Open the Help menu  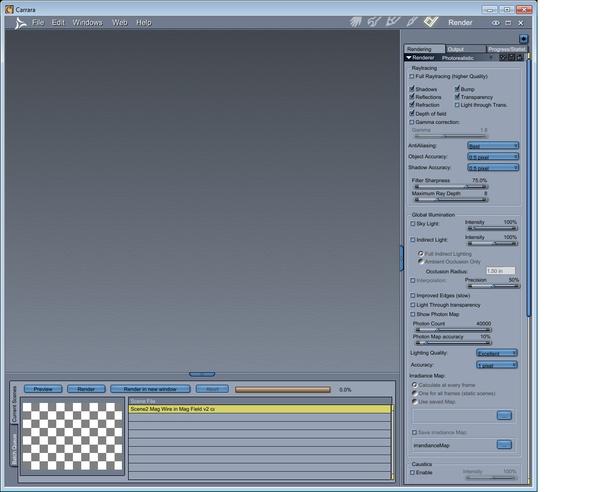pyautogui.click(x=144, y=23)
